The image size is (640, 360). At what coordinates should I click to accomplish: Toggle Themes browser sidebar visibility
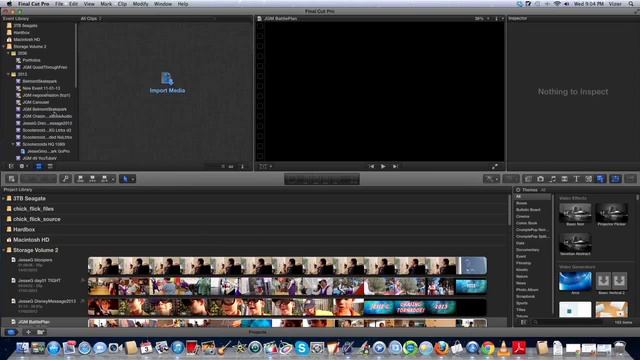point(523,322)
